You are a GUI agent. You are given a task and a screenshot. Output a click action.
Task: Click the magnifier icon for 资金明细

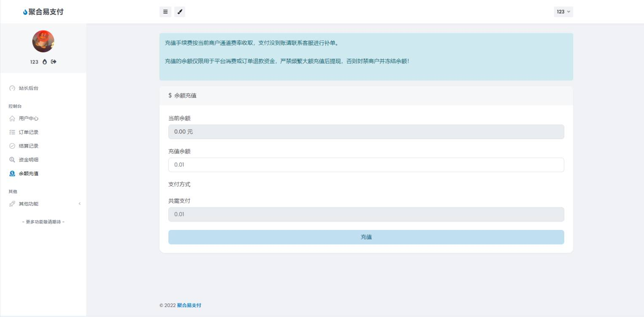12,160
